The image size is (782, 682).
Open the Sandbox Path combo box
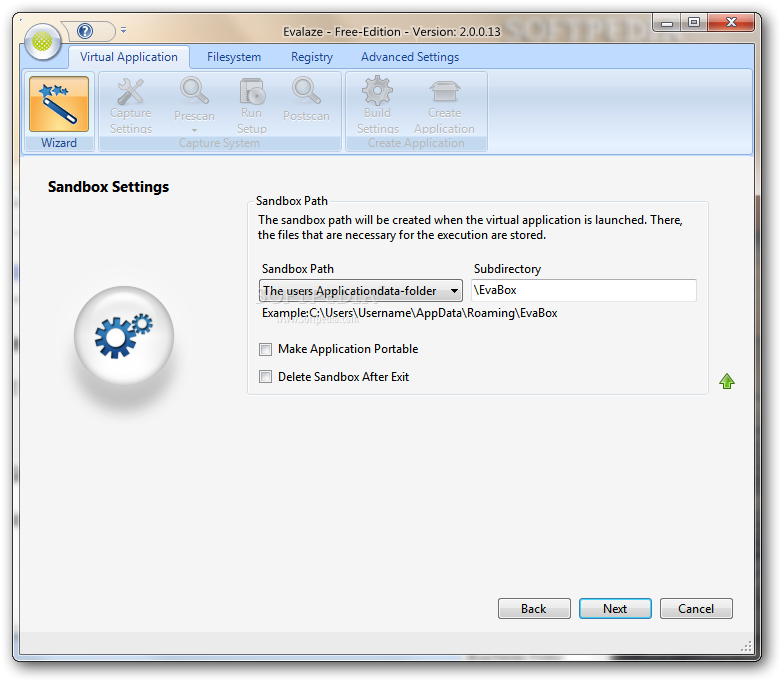(361, 290)
